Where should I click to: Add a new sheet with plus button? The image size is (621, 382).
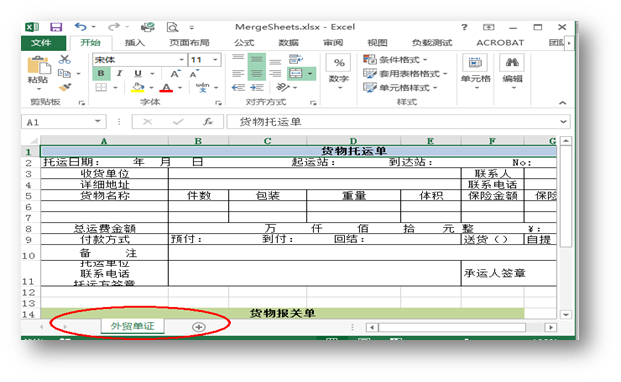click(x=198, y=327)
